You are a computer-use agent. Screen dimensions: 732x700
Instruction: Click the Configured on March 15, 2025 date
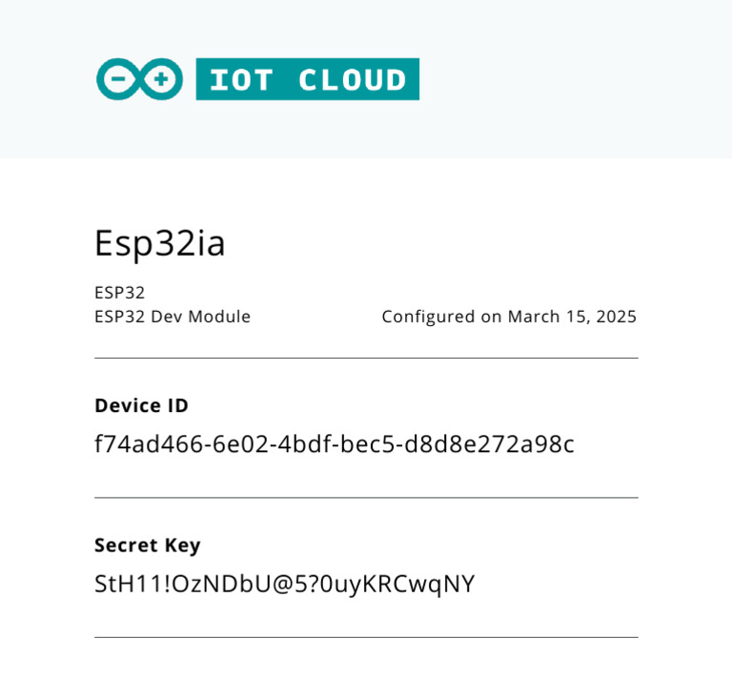click(x=509, y=317)
